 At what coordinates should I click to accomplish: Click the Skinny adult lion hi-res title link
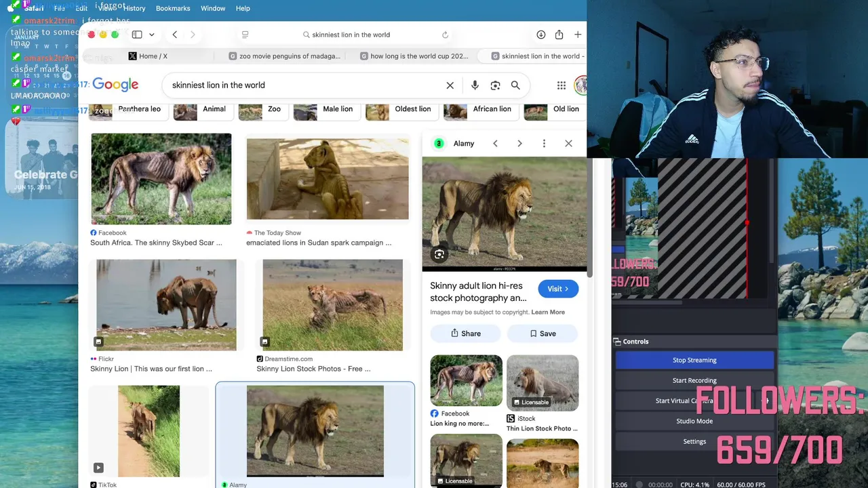pyautogui.click(x=478, y=292)
